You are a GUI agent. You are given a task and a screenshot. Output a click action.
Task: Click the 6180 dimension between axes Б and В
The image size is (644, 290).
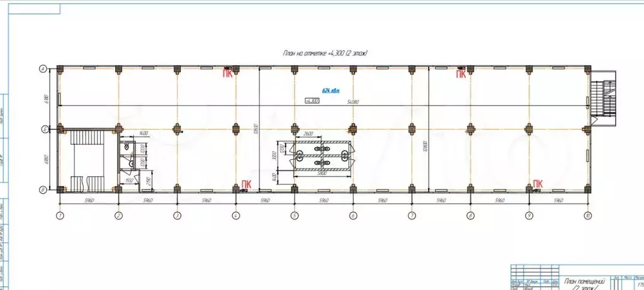click(x=47, y=159)
